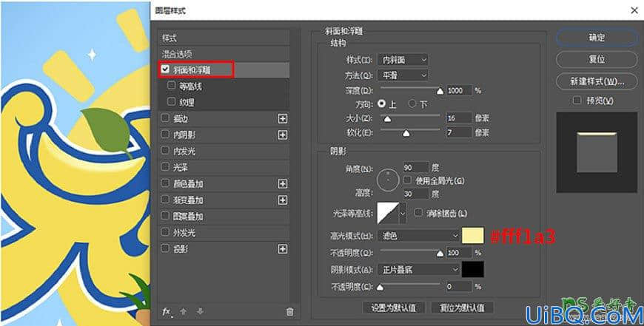This screenshot has height=326, width=644.
Task: Click the move effect down arrow
Action: pos(200,312)
